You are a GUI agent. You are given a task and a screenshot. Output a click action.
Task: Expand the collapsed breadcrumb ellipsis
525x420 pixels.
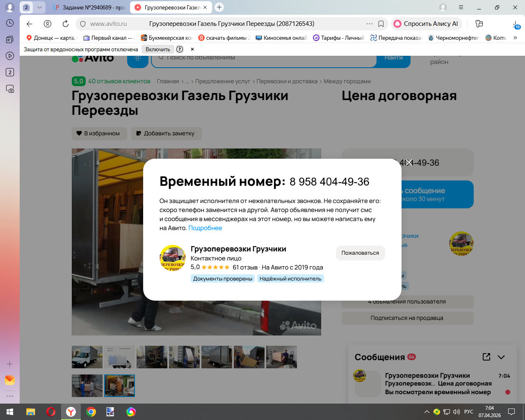click(x=187, y=81)
